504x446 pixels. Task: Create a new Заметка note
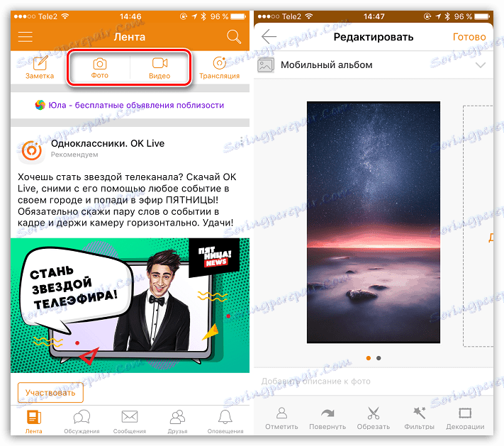[x=40, y=67]
